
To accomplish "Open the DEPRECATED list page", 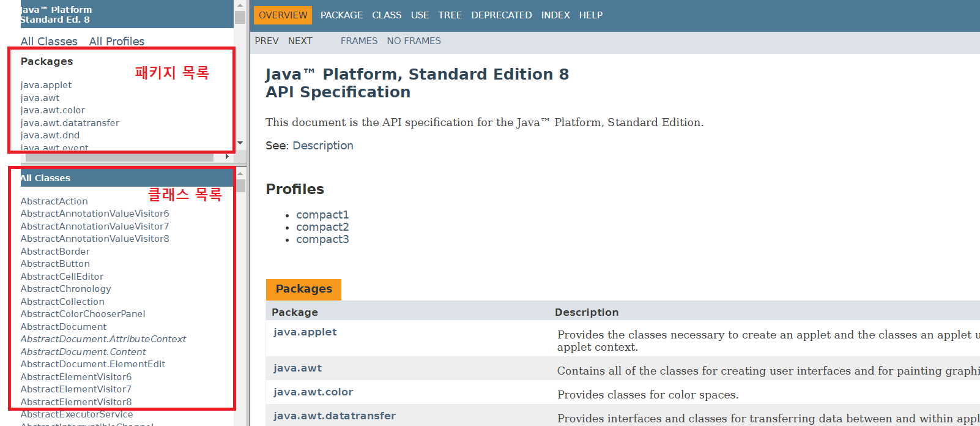I will click(501, 15).
